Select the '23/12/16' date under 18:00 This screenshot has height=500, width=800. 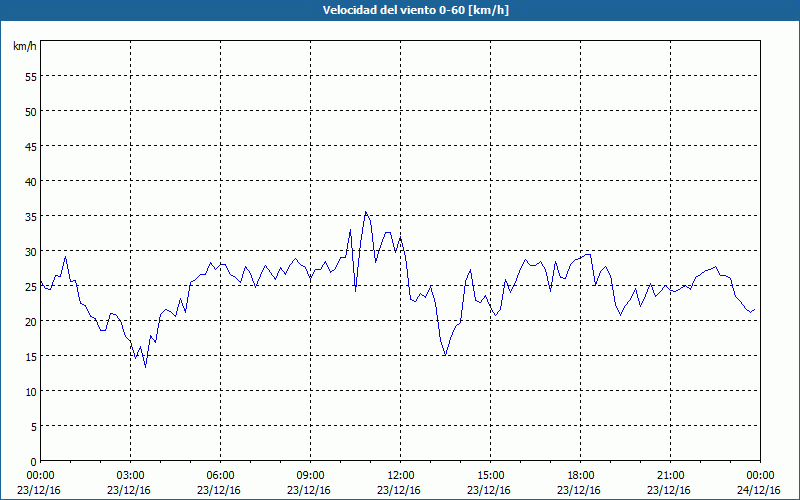pyautogui.click(x=579, y=490)
